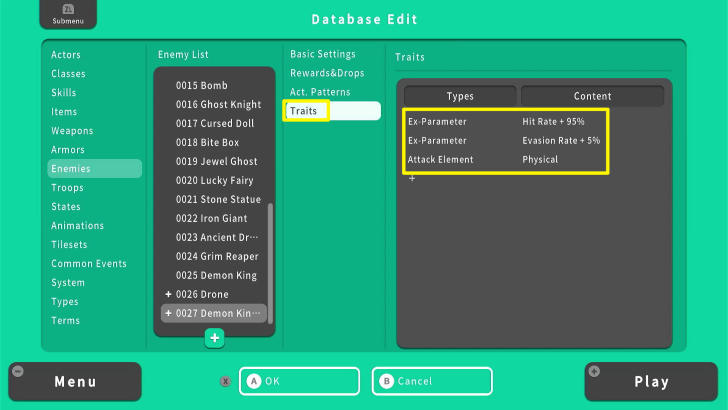Go to the Skills category

(64, 93)
